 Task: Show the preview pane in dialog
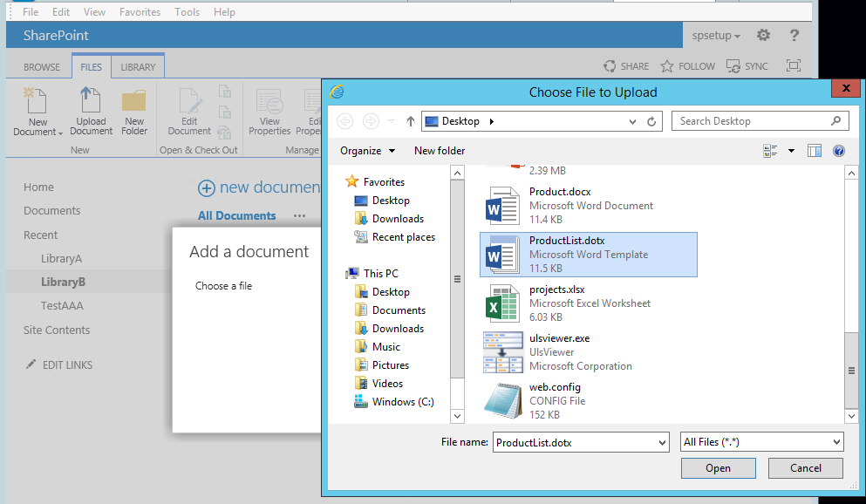pyautogui.click(x=814, y=151)
